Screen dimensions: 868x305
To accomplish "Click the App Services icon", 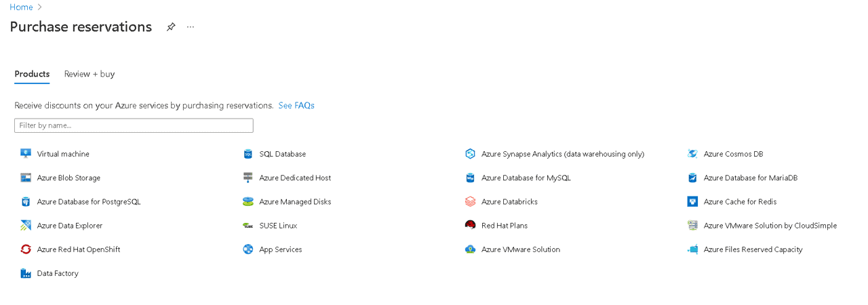I will (248, 249).
